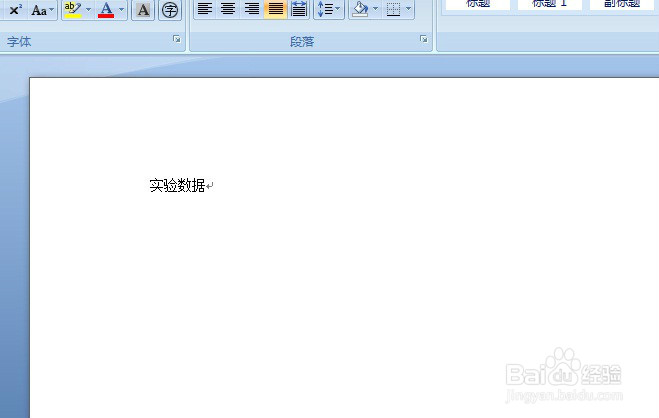This screenshot has width=659, height=418.
Task: Open borders dropdown arrow
Action: [x=409, y=9]
